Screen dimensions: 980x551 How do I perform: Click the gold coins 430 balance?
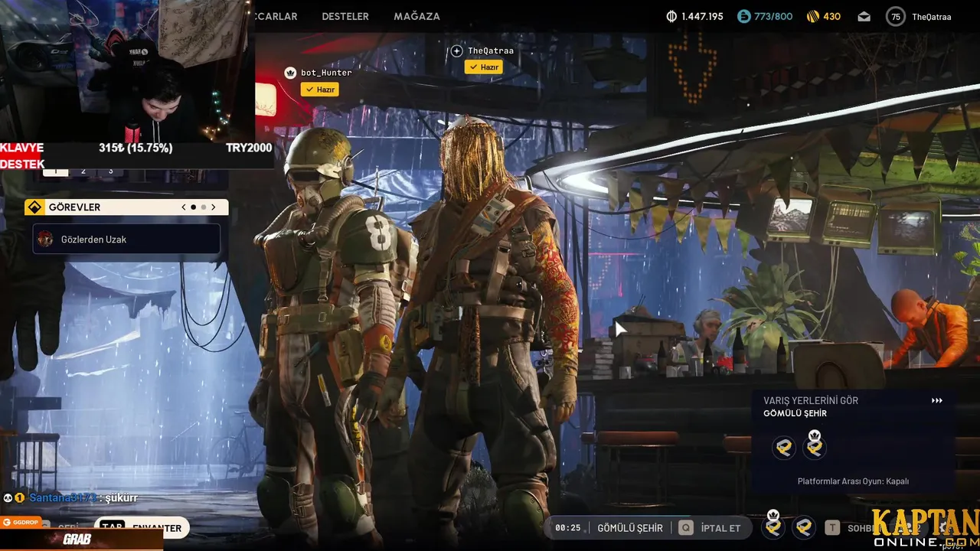(x=824, y=16)
